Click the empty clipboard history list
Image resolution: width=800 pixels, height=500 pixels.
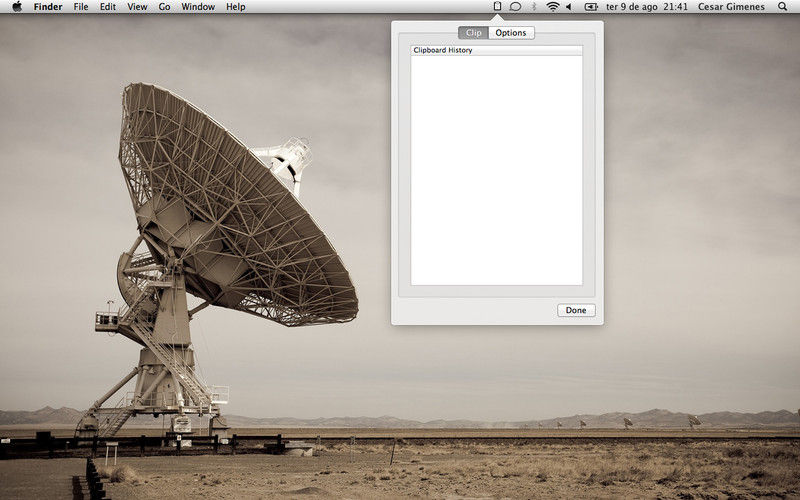pos(496,170)
